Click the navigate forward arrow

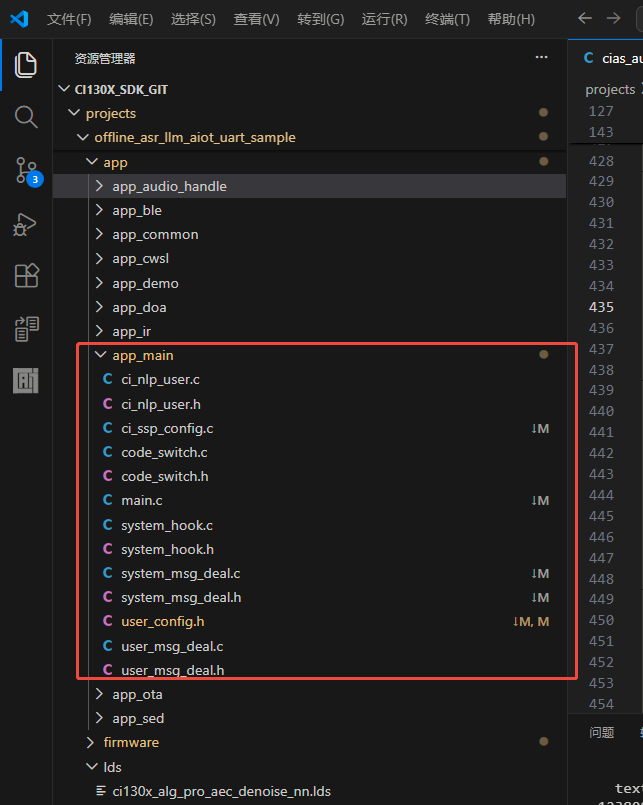[613, 19]
